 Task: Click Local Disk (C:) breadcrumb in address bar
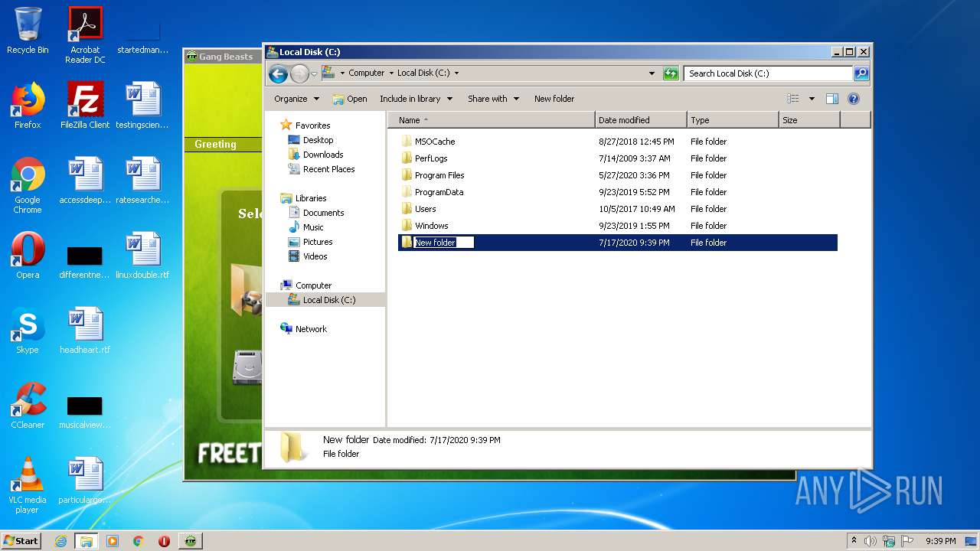pyautogui.click(x=423, y=73)
